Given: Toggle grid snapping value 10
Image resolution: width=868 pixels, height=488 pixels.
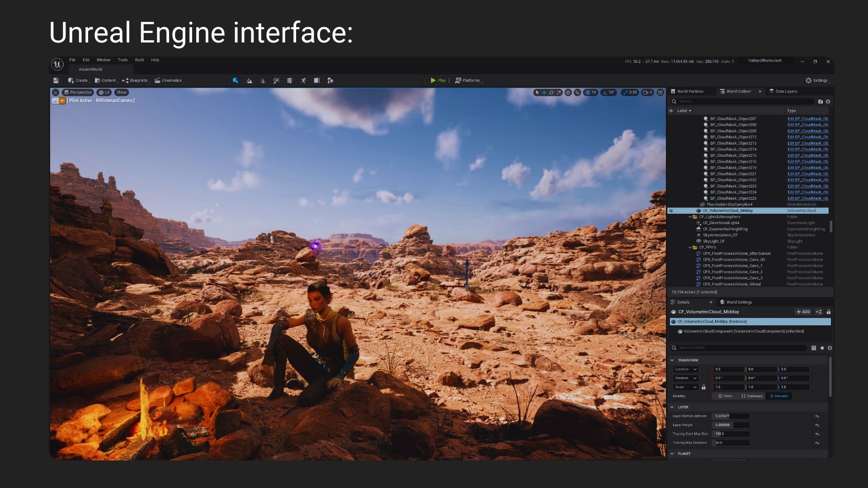Looking at the screenshot, I should [x=591, y=92].
